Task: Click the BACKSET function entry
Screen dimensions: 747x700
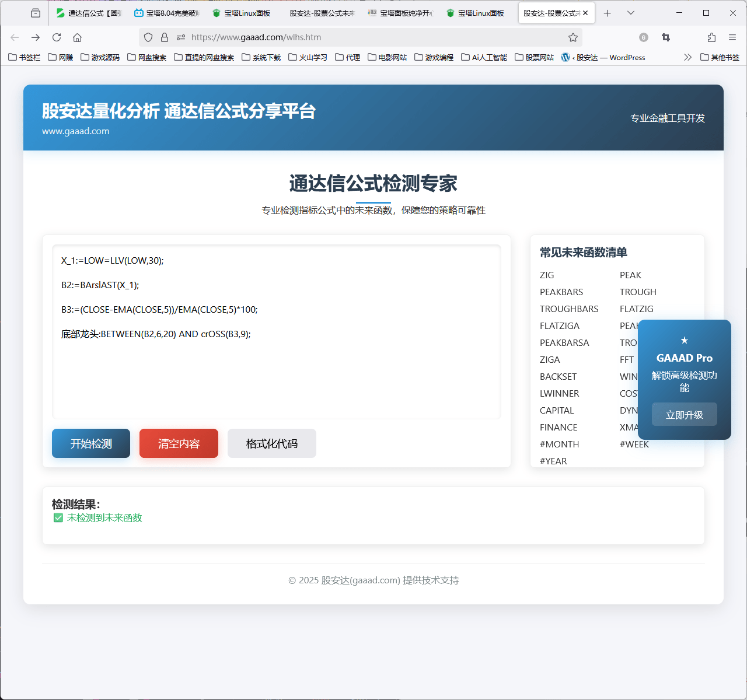Action: (x=558, y=376)
